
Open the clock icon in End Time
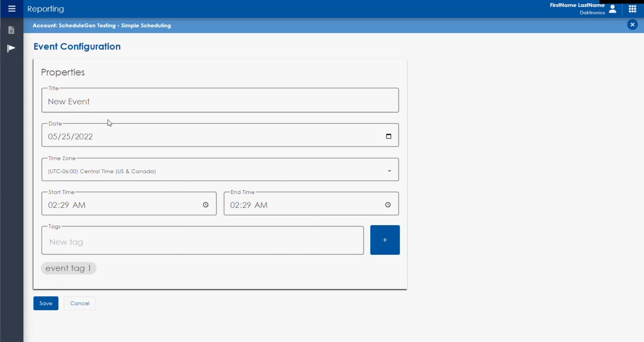click(387, 205)
